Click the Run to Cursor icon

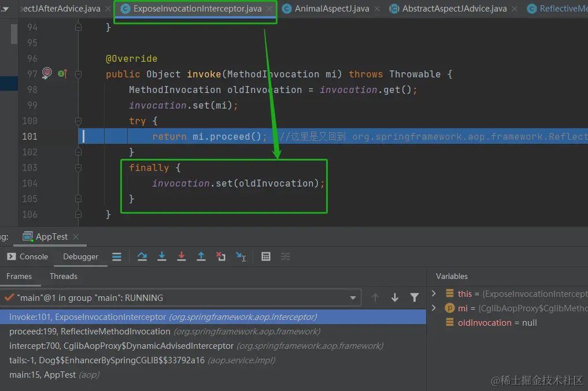[x=241, y=256]
